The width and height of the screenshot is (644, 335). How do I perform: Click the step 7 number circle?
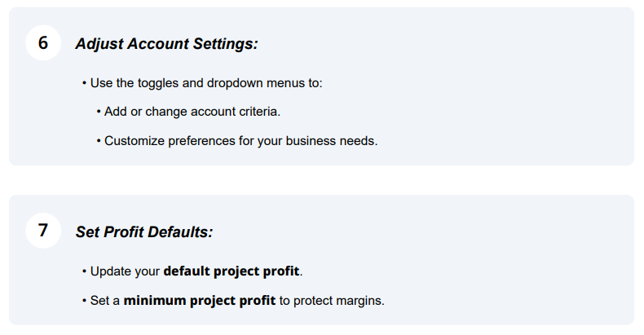pyautogui.click(x=43, y=231)
